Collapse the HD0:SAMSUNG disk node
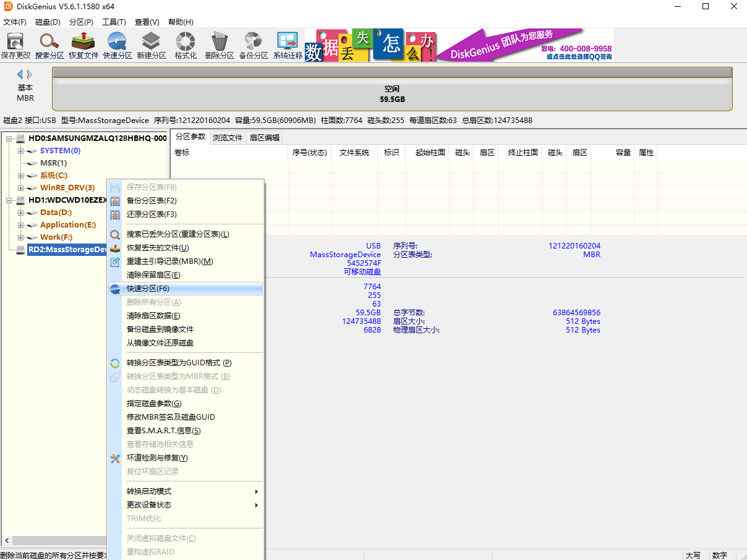 point(9,138)
